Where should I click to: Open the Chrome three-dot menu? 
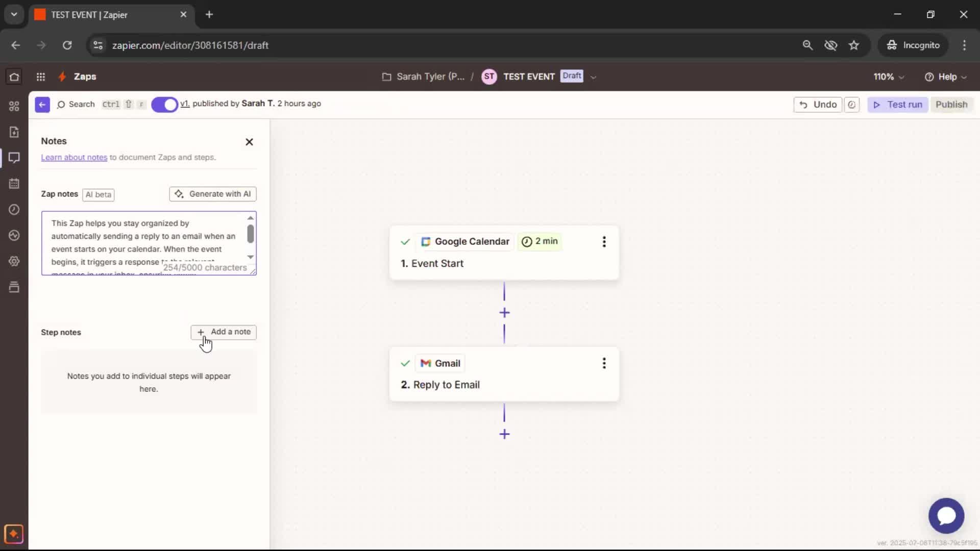coord(964,45)
